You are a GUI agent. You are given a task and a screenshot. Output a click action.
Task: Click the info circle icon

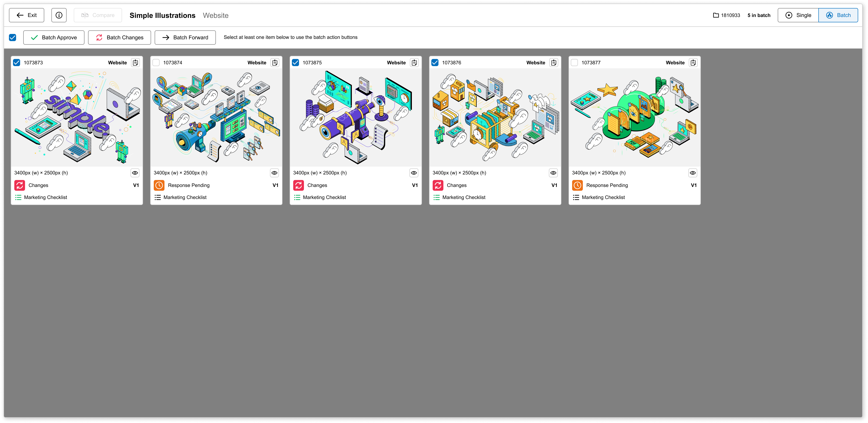point(59,15)
